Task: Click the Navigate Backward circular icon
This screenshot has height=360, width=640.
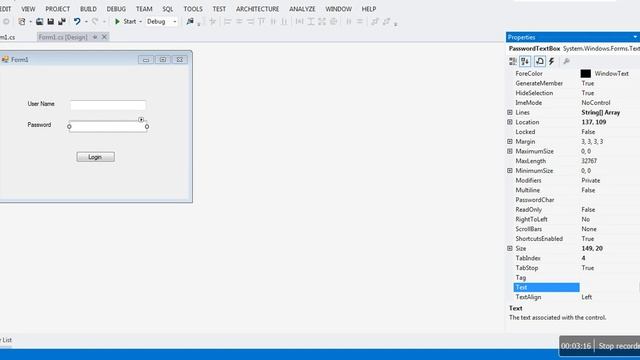Action: [6, 22]
